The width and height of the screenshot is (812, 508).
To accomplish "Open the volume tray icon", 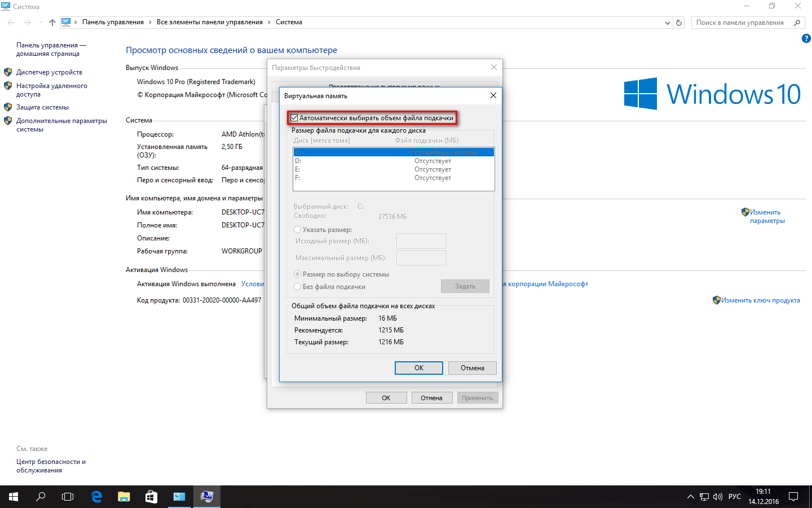I will tap(718, 497).
